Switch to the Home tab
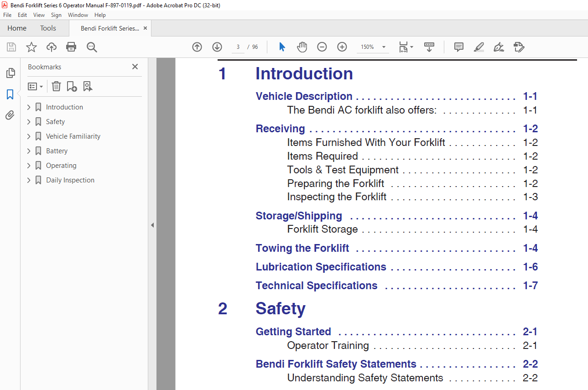The image size is (588, 390). (x=17, y=28)
